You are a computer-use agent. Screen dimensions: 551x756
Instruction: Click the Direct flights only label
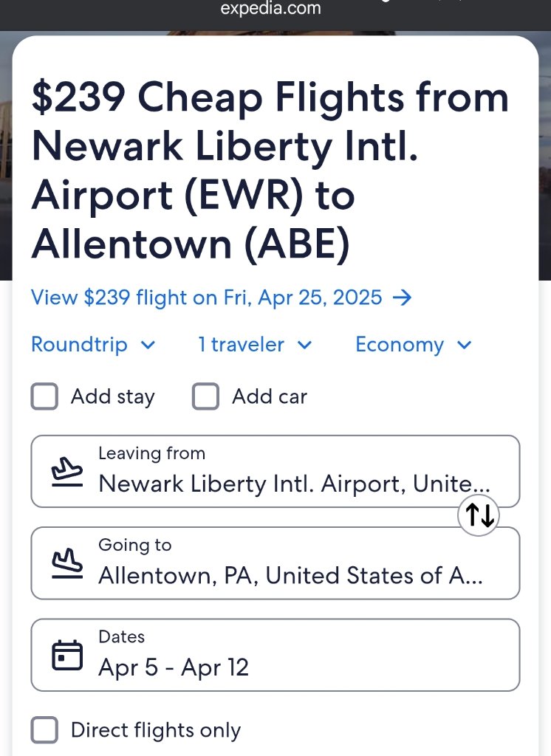click(x=156, y=730)
